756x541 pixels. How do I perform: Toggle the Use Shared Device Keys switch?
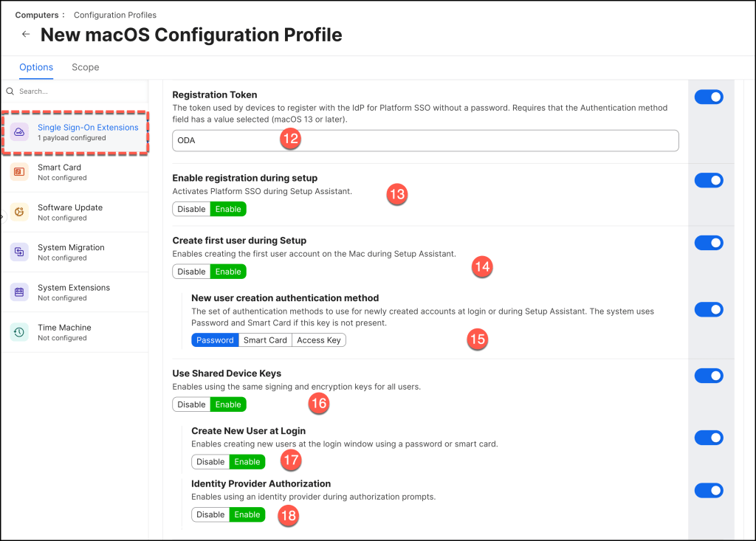pyautogui.click(x=709, y=376)
